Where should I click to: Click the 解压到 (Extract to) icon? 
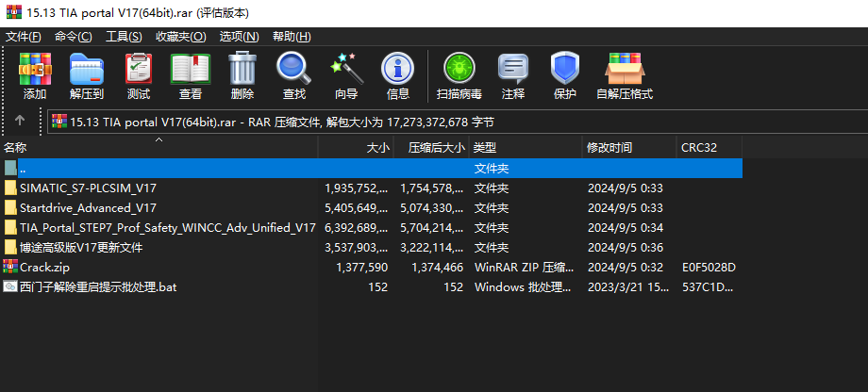(87, 69)
